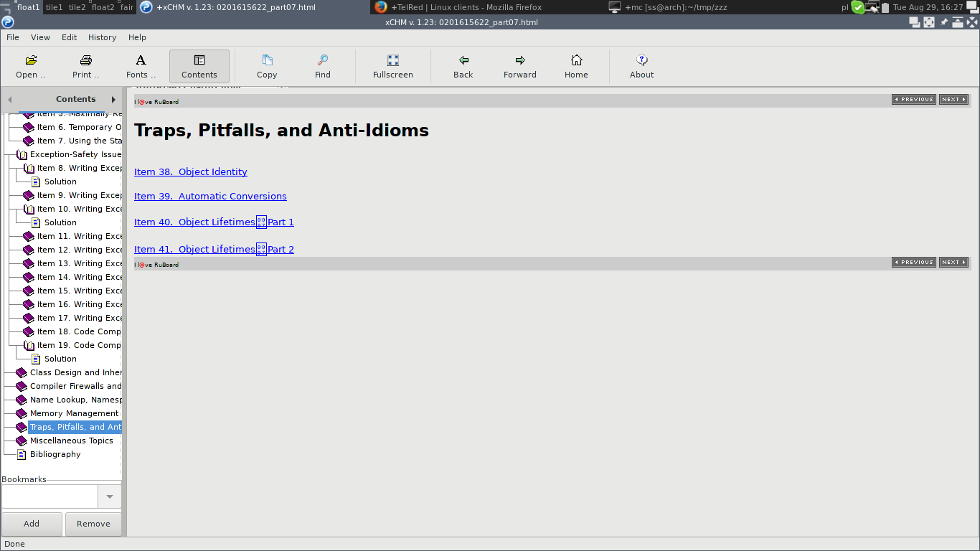Click inside the Bookmarks combo text field
980x551 pixels.
click(50, 496)
